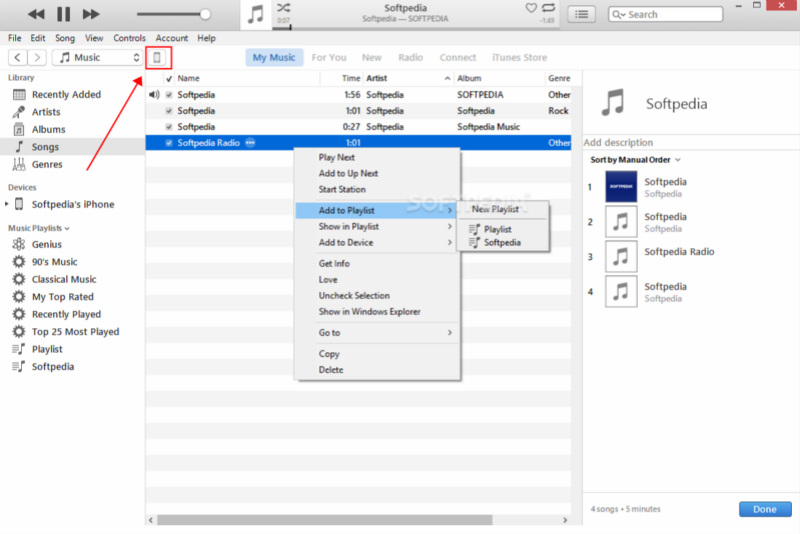Screen dimensions: 800x534
Task: Open the Classical Music smart playlist
Action: (x=64, y=279)
